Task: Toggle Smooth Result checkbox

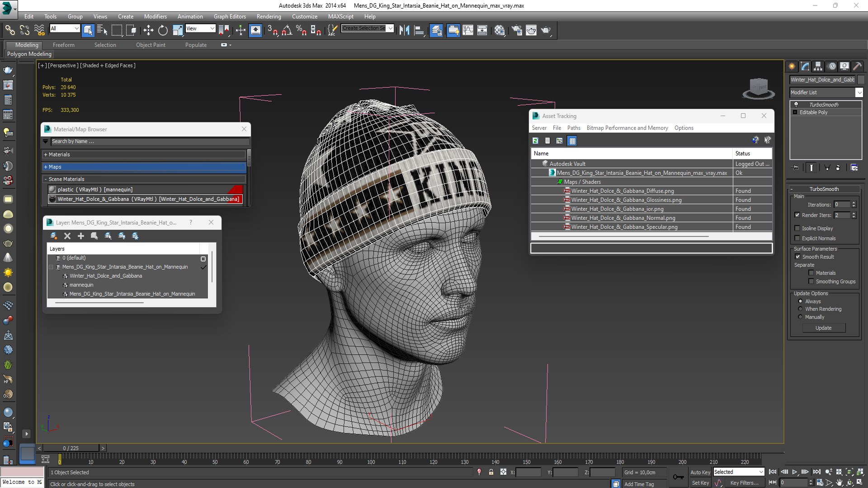Action: click(797, 257)
